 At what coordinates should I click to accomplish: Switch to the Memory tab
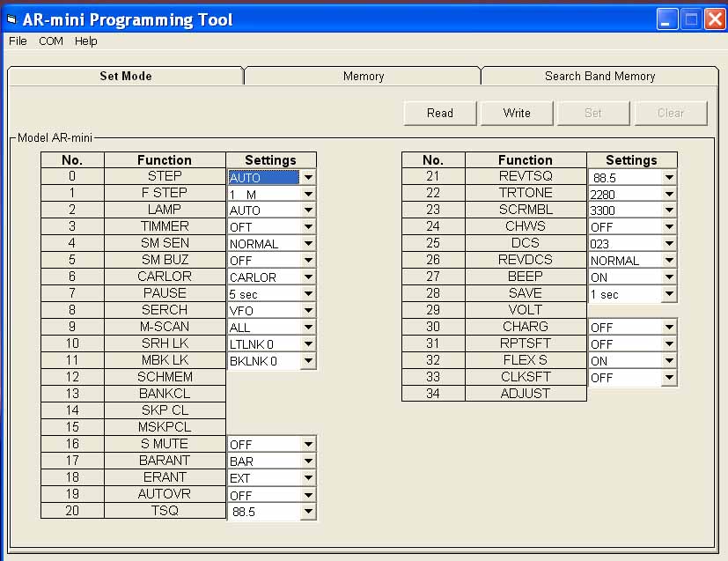click(364, 76)
